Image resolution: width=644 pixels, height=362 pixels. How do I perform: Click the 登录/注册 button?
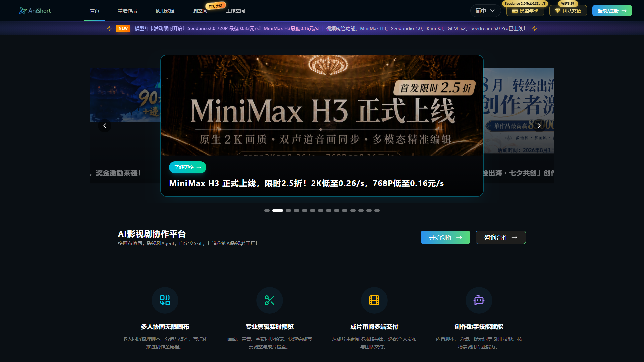point(612,11)
